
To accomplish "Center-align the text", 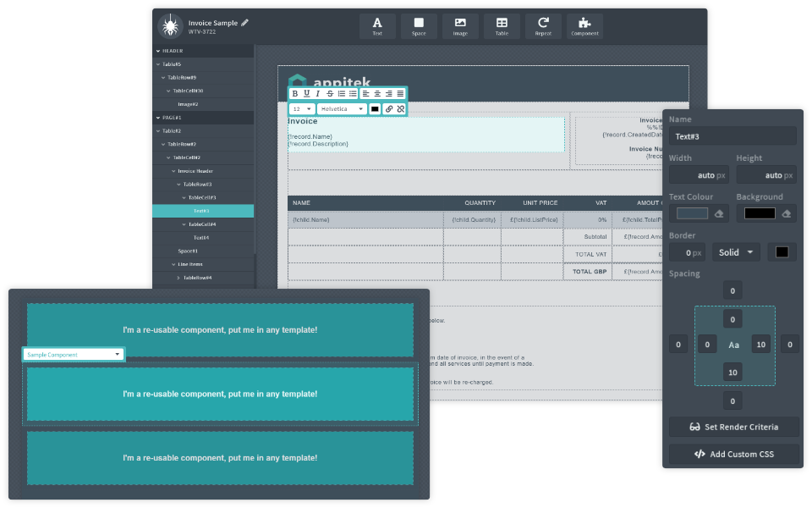I will pos(377,94).
